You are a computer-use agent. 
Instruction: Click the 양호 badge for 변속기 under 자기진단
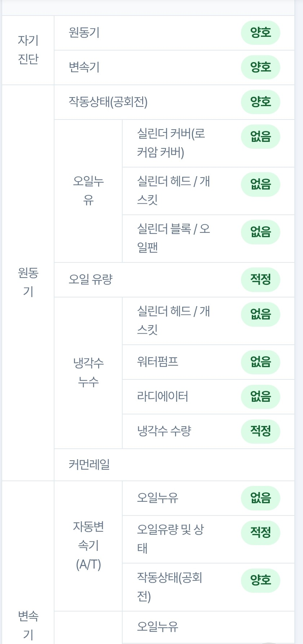[260, 67]
